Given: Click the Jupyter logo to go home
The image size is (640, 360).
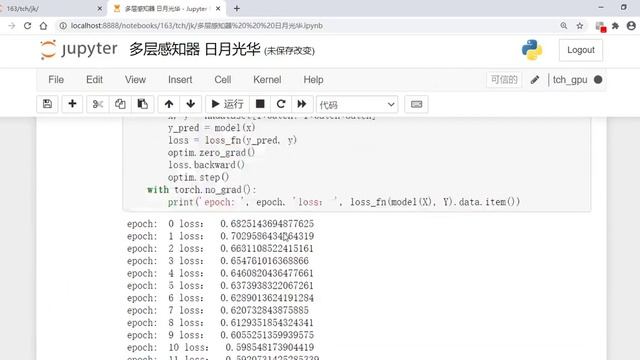Looking at the screenshot, I should pos(79,49).
